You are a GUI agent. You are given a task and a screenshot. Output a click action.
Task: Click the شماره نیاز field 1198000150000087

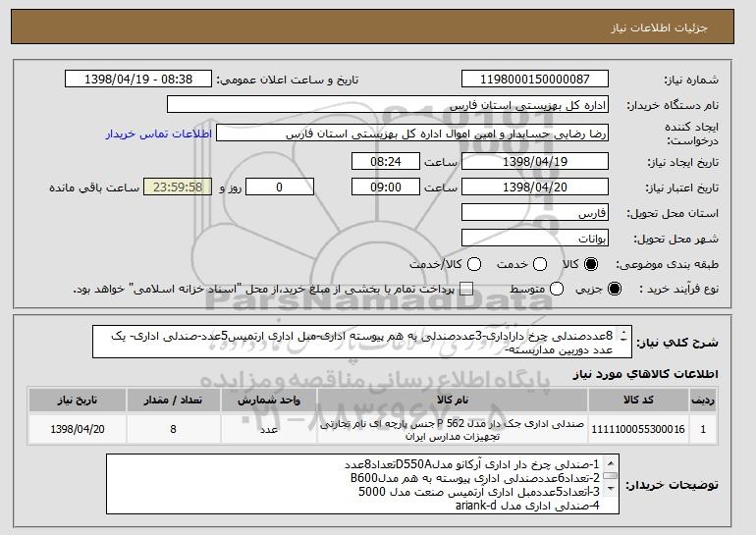pyautogui.click(x=535, y=80)
